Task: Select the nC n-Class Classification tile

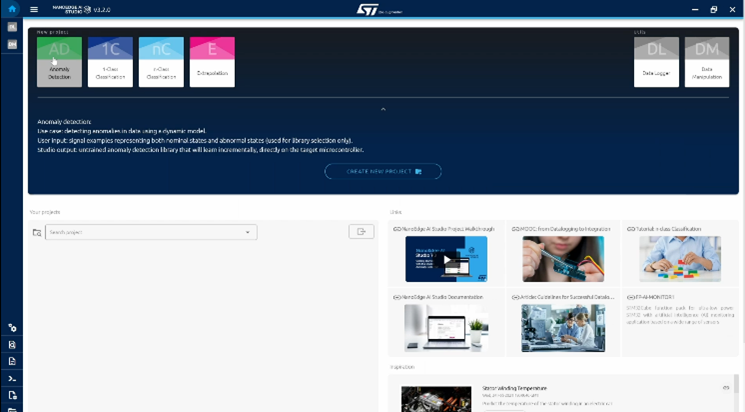Action: coord(161,62)
